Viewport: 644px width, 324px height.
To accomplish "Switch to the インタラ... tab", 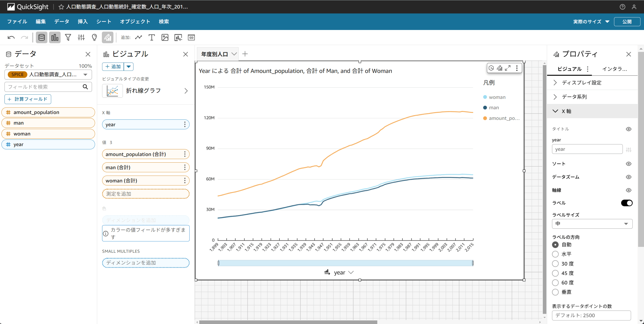I will [614, 69].
